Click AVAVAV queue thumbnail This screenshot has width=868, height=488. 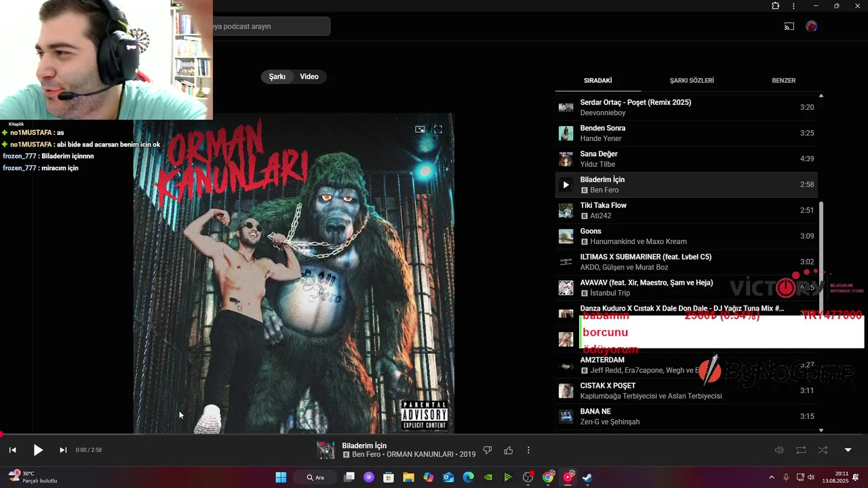coord(566,287)
